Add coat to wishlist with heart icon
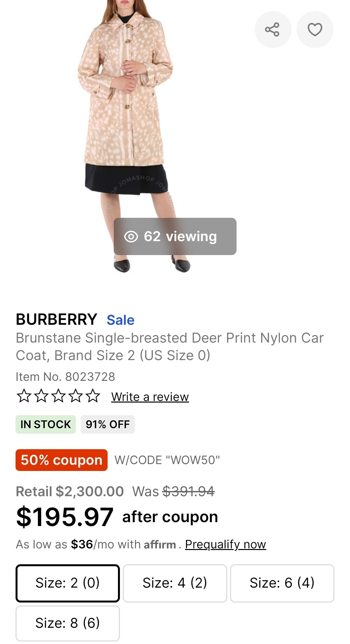This screenshot has height=644, width=350. 315,29
